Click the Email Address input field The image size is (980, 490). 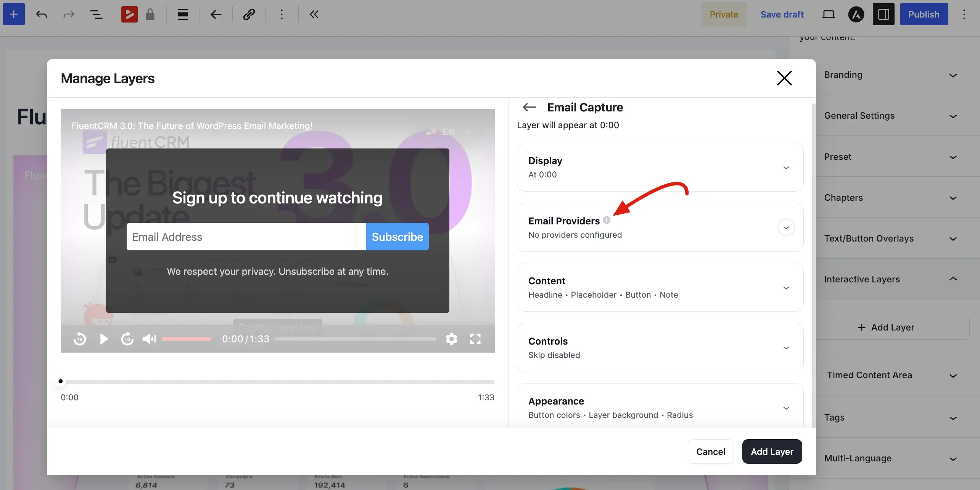(x=246, y=237)
